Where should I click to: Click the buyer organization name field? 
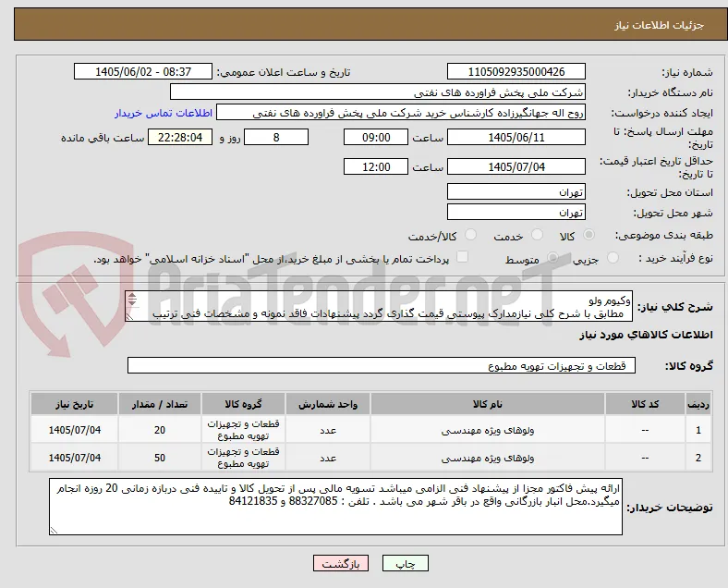point(378,92)
